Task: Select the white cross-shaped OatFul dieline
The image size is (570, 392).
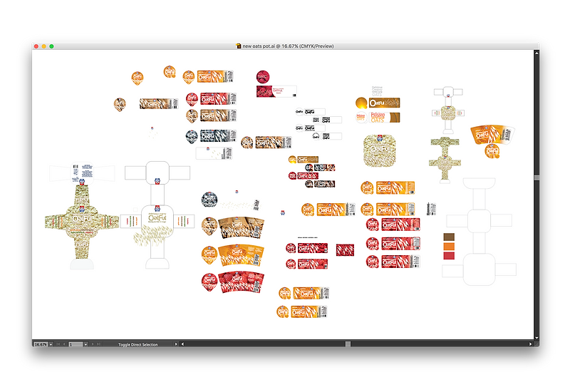Action: pos(157,216)
